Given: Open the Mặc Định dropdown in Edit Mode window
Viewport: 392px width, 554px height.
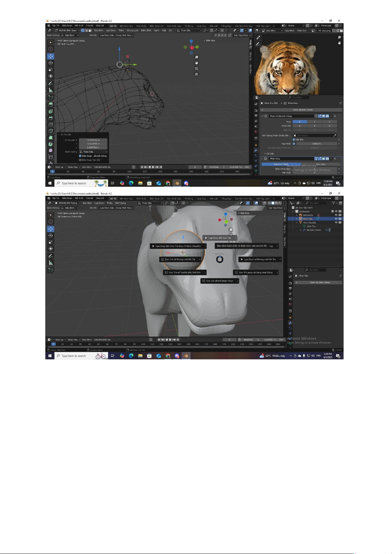Looking at the screenshot, I should pyautogui.click(x=70, y=35).
